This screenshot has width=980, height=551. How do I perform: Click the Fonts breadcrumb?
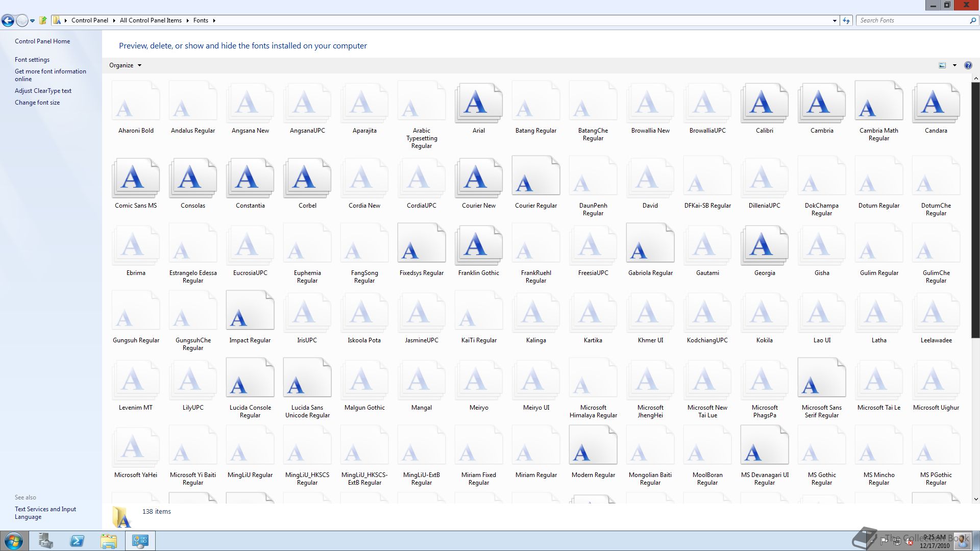[201, 20]
